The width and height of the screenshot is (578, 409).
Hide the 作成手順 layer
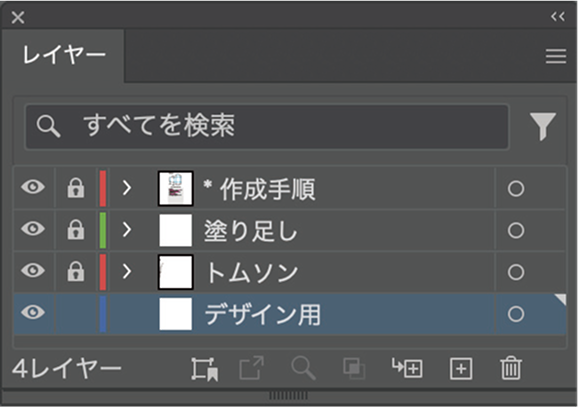(x=33, y=187)
